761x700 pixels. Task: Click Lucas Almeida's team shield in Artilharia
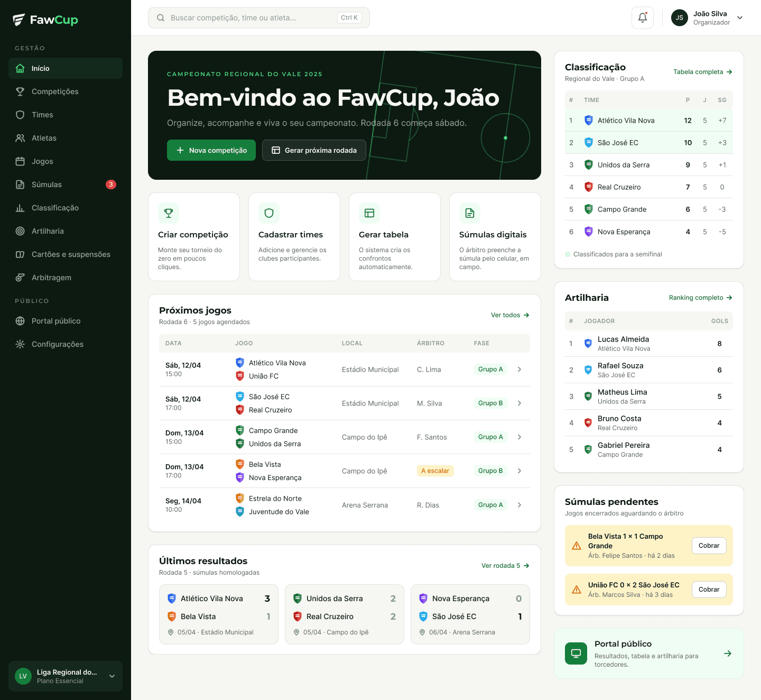588,344
